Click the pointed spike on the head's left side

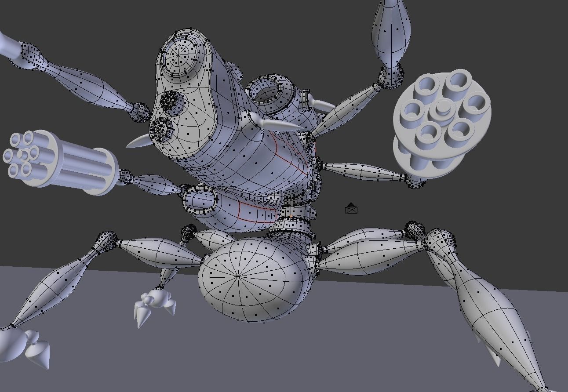(139, 141)
